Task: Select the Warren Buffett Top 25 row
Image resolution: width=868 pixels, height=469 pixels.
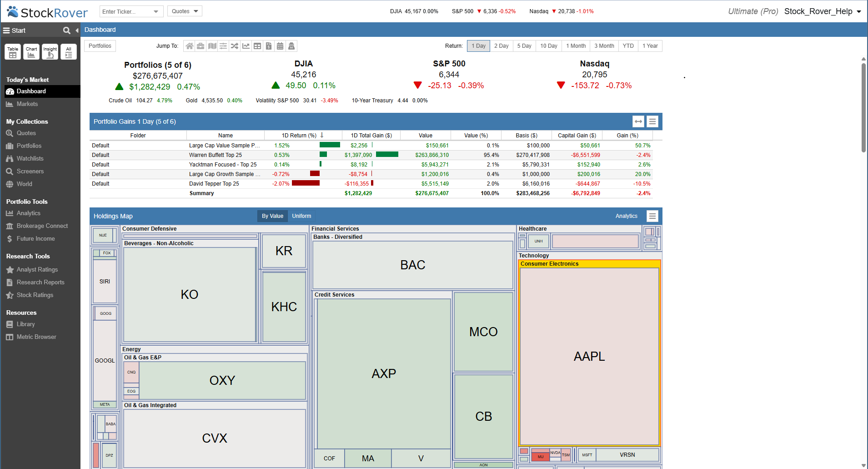Action: point(371,155)
